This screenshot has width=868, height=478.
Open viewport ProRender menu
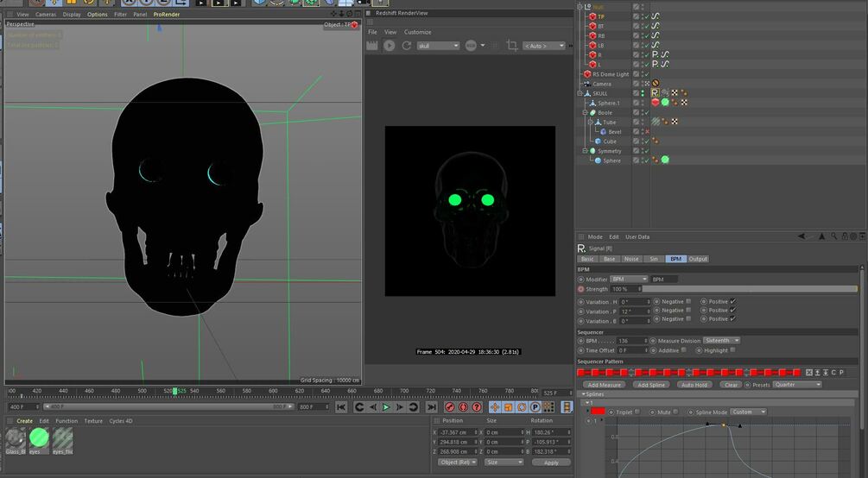pyautogui.click(x=166, y=15)
